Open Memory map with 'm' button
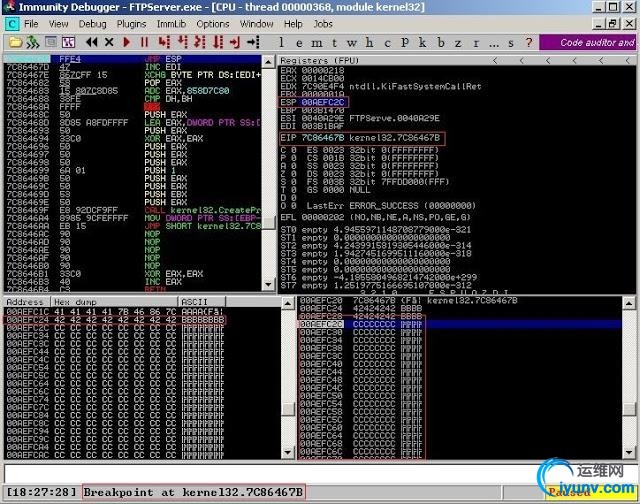 coord(317,42)
